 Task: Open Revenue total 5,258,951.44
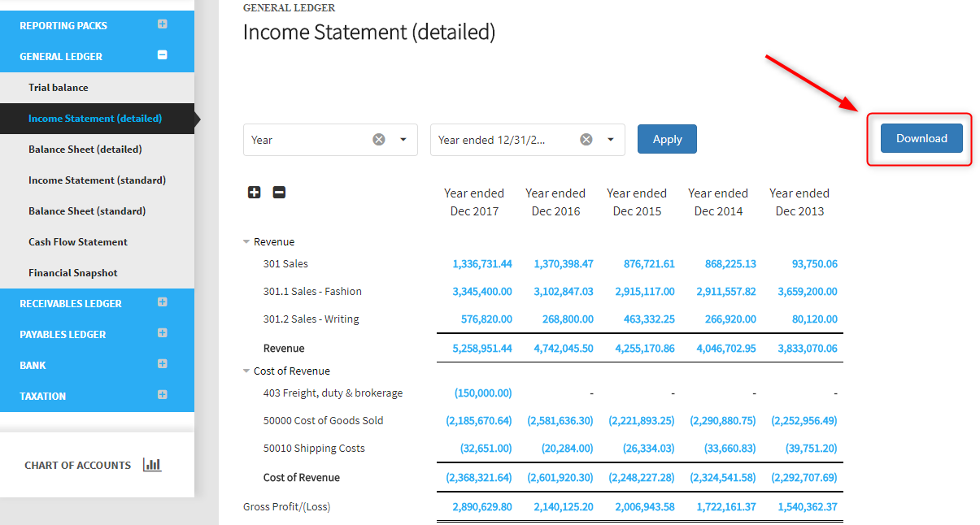(482, 349)
